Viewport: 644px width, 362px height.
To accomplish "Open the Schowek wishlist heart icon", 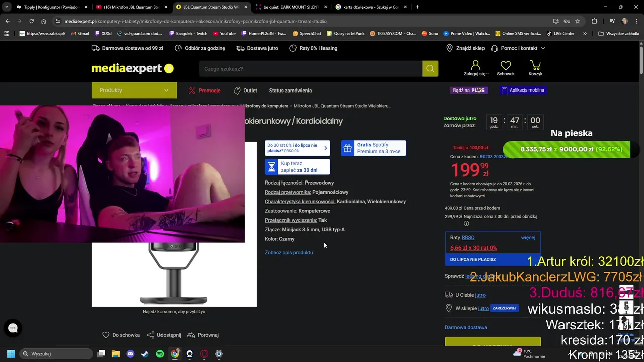I will (x=506, y=68).
